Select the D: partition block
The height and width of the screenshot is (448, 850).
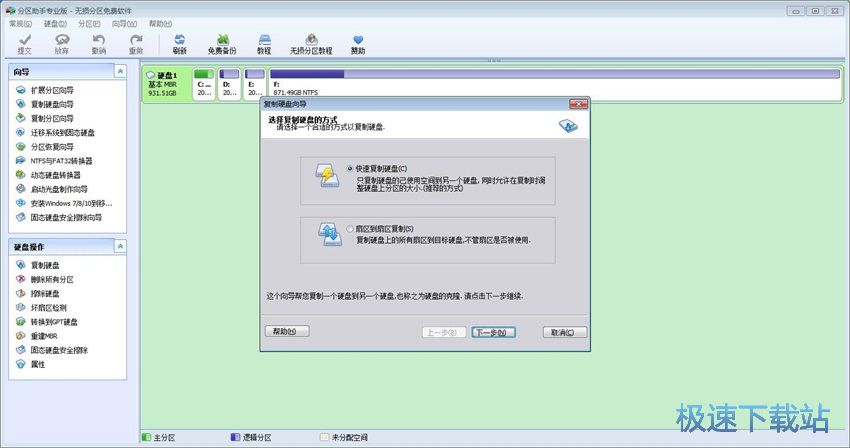coord(229,83)
